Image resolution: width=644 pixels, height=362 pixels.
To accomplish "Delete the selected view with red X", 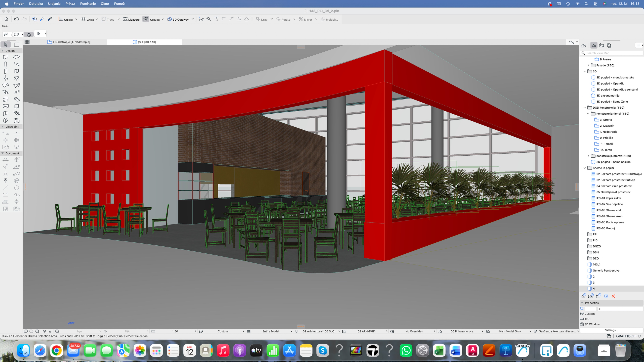I will (613, 296).
